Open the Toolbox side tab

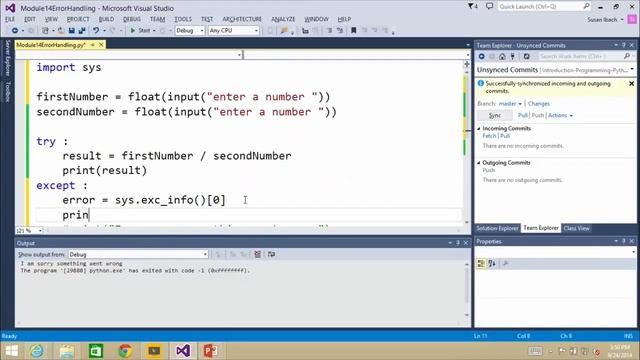[x=7, y=91]
